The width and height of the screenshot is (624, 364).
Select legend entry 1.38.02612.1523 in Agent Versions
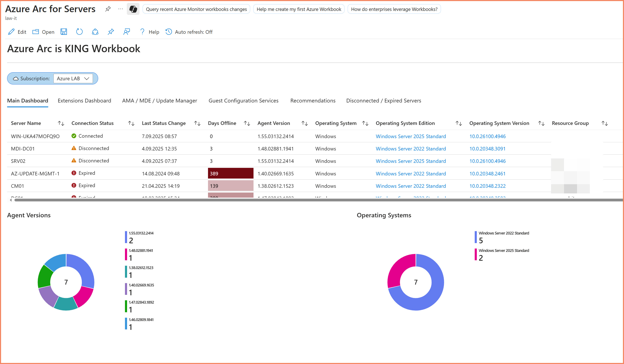click(139, 272)
